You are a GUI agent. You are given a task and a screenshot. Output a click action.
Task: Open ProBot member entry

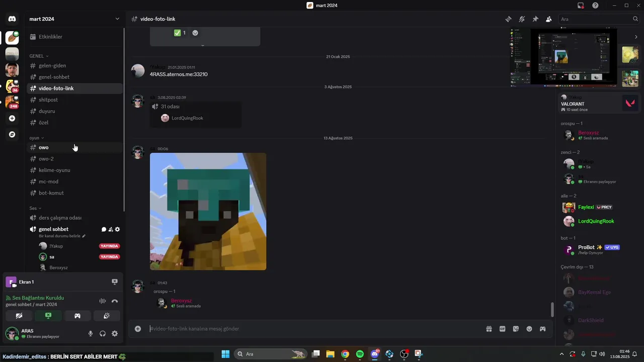coord(599,249)
